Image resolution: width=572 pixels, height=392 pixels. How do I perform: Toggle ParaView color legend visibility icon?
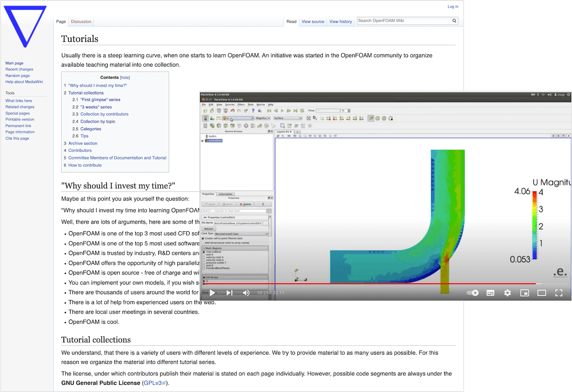pyautogui.click(x=205, y=118)
